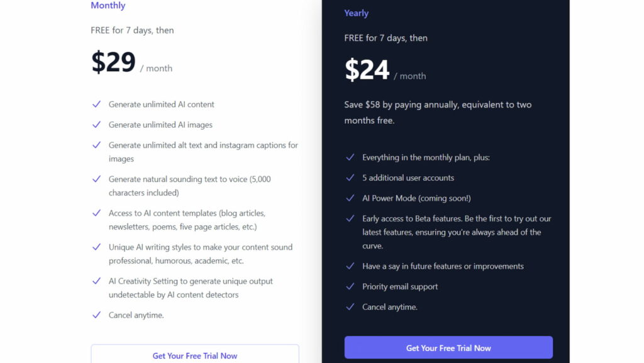Click checkmark next to 5 additional user accounts
The image size is (644, 363).
pos(350,178)
